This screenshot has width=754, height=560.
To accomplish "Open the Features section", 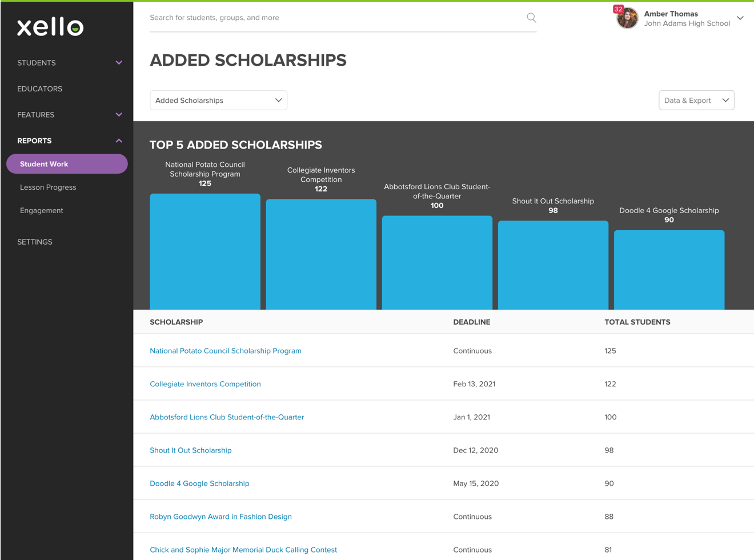I will (x=36, y=115).
